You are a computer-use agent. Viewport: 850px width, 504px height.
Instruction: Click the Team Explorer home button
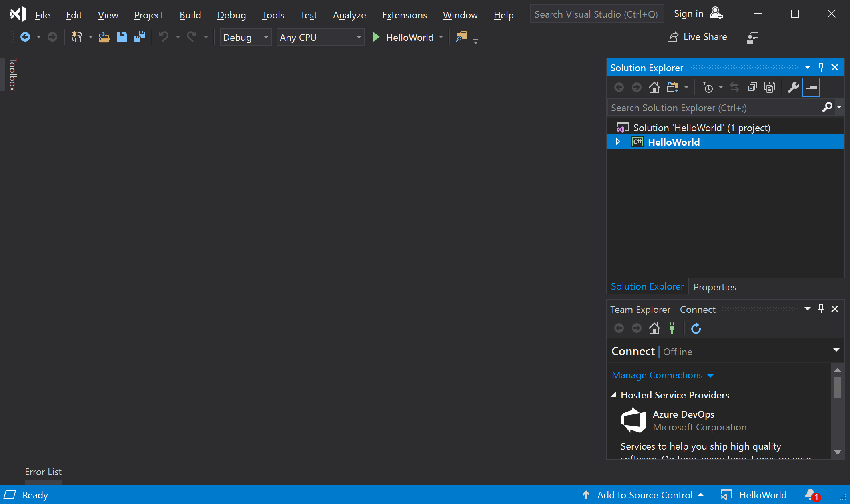coord(655,328)
